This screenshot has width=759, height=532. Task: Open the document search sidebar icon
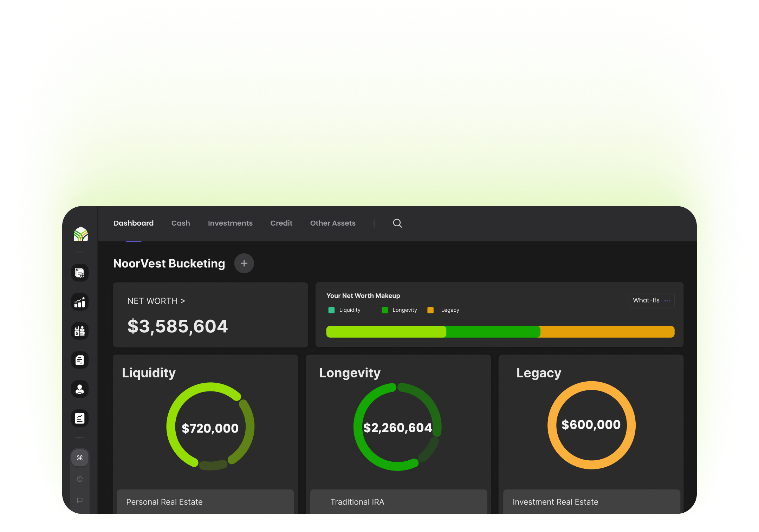80,273
